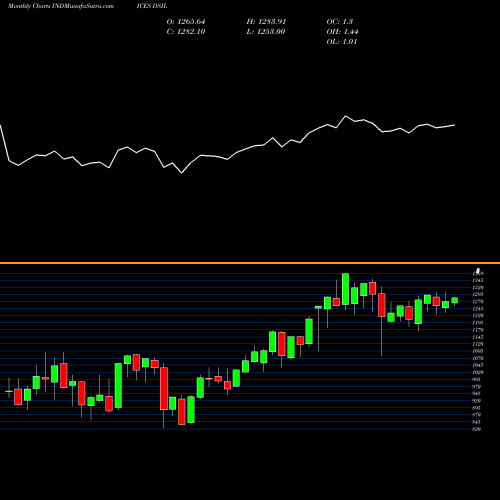The width and height of the screenshot is (500, 500).
Task: Click the open value 'O: 1265.64'
Action: pos(186,22)
